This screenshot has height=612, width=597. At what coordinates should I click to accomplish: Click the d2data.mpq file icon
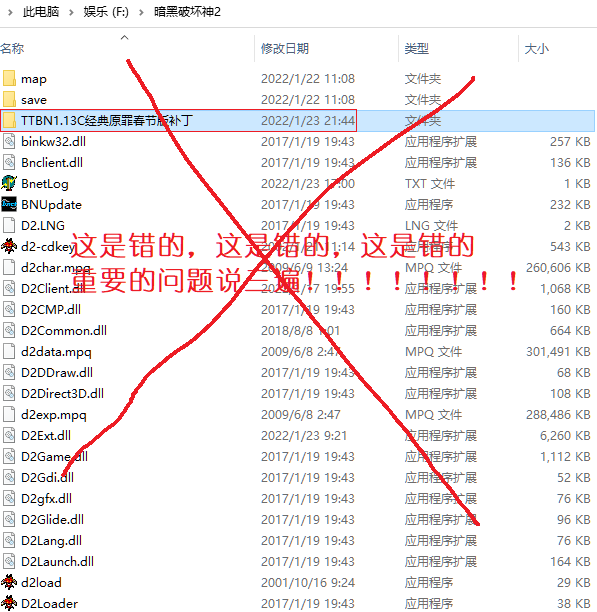pos(9,351)
